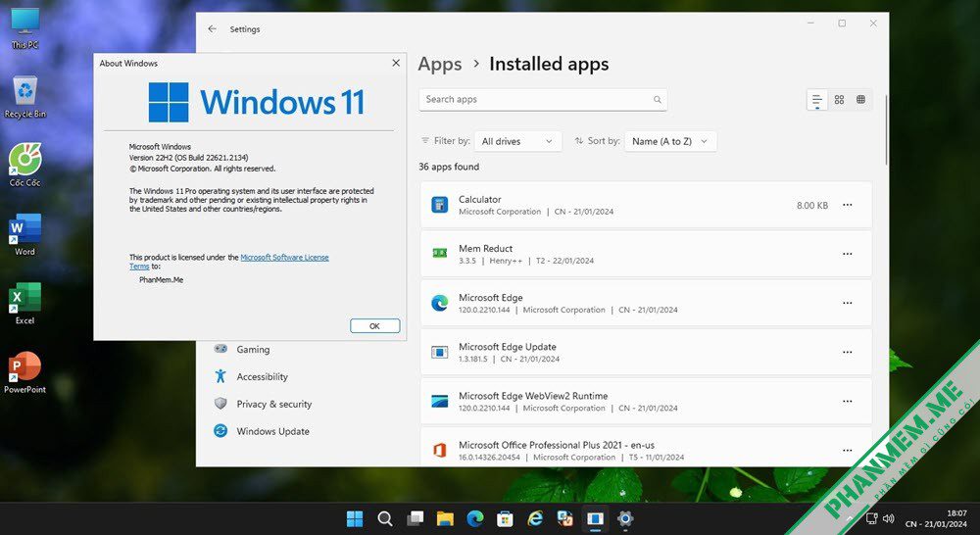Click the Calculator size 8.00 KB
This screenshot has width=980, height=535.
click(x=811, y=205)
